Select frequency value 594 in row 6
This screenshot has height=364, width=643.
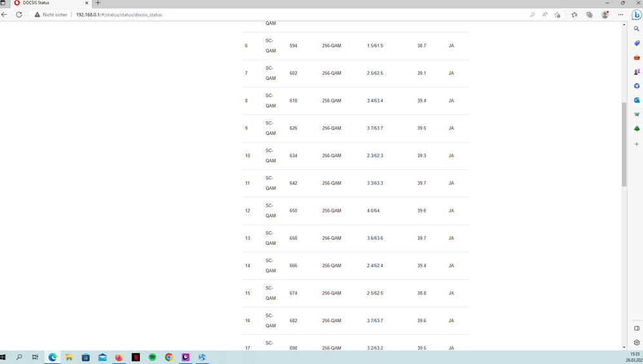coord(293,46)
